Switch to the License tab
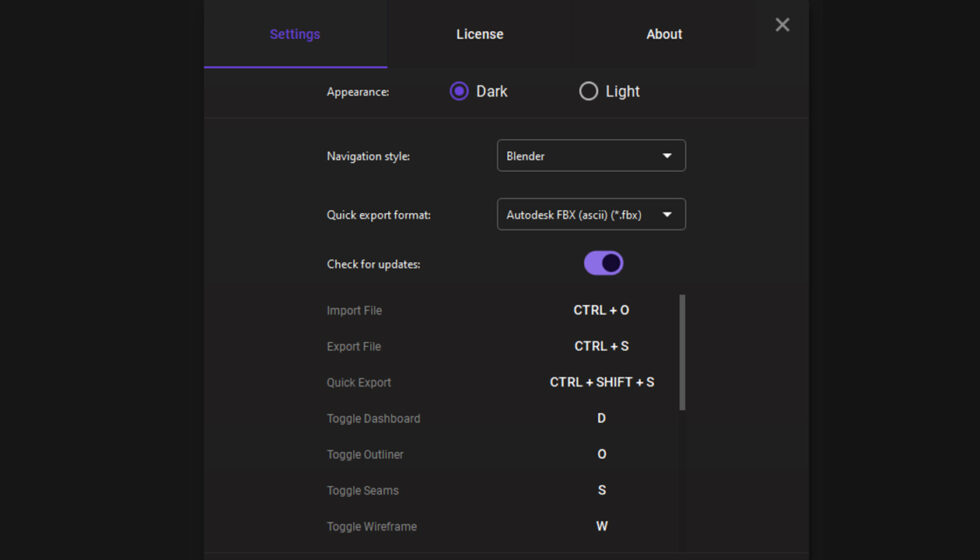Screen dimensions: 980x560 (x=480, y=34)
